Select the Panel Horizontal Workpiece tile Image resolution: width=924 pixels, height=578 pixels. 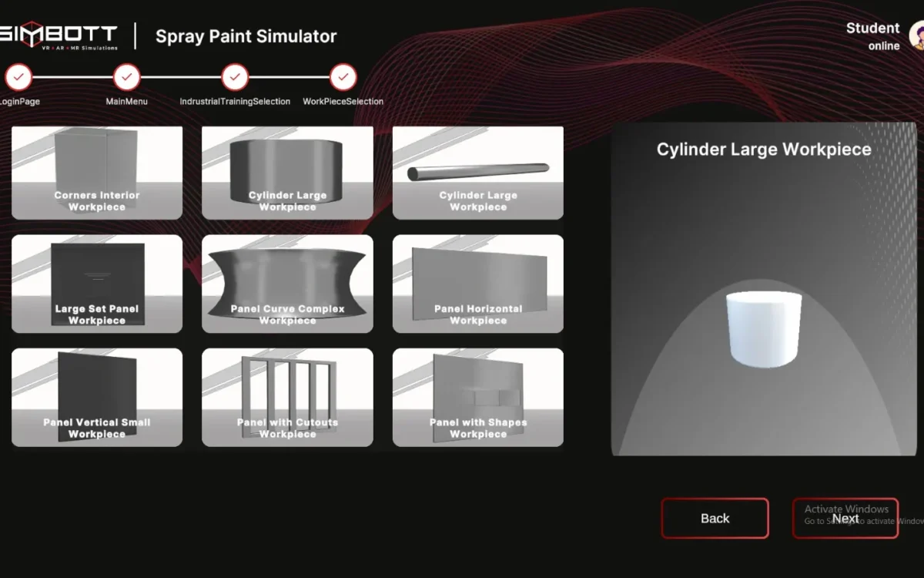click(477, 284)
